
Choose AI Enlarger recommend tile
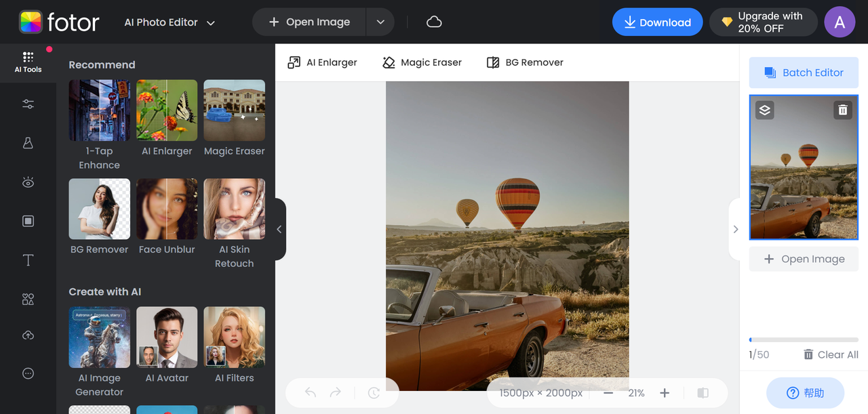167,119
